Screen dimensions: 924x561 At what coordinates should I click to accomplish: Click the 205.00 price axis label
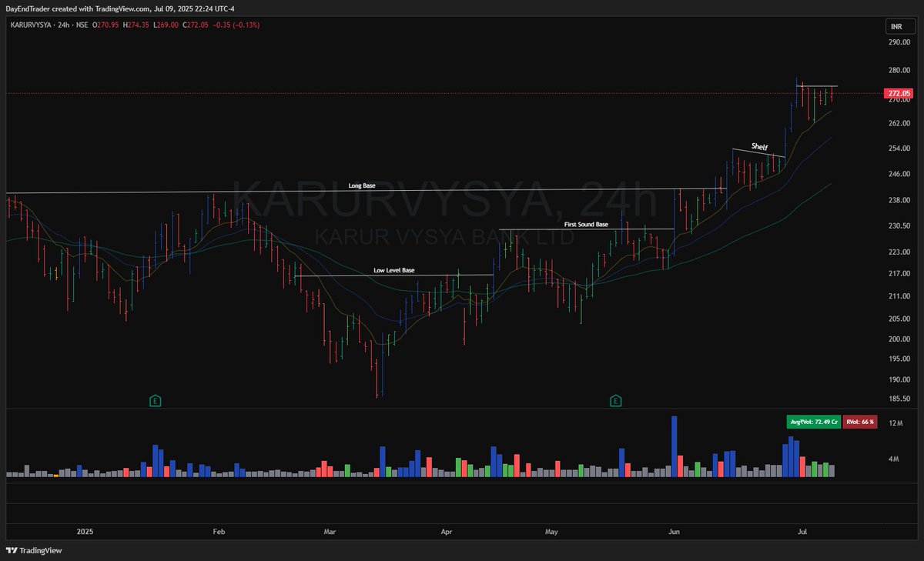pyautogui.click(x=899, y=319)
